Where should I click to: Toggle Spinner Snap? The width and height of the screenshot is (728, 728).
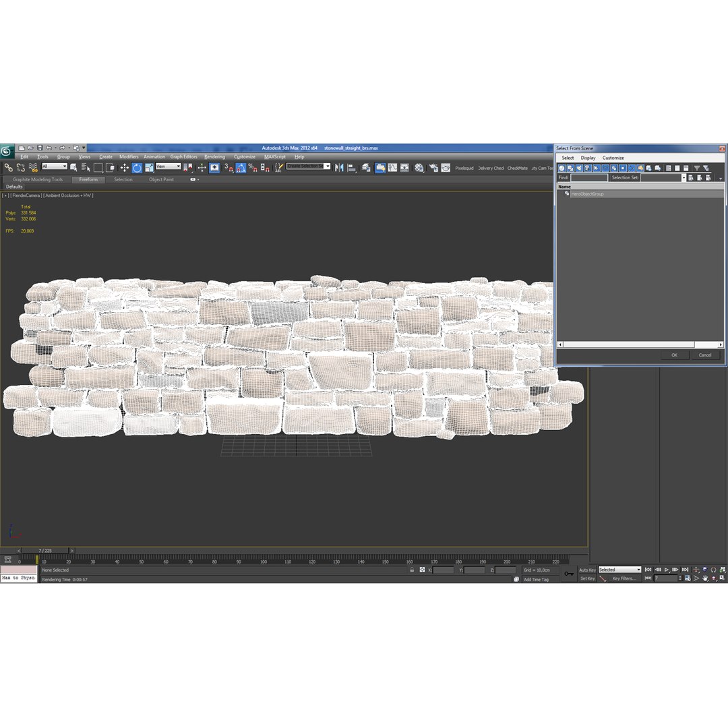(265, 168)
